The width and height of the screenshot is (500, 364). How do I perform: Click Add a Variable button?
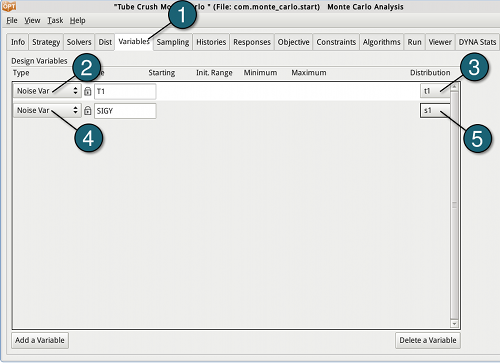pos(40,340)
